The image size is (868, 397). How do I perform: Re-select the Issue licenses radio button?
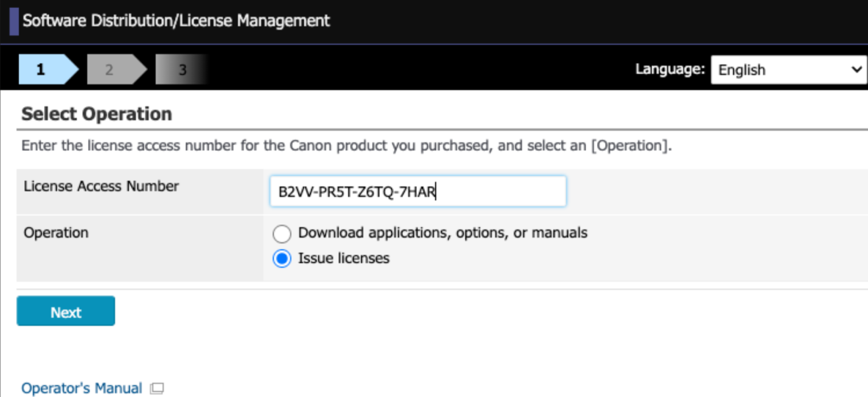(281, 258)
